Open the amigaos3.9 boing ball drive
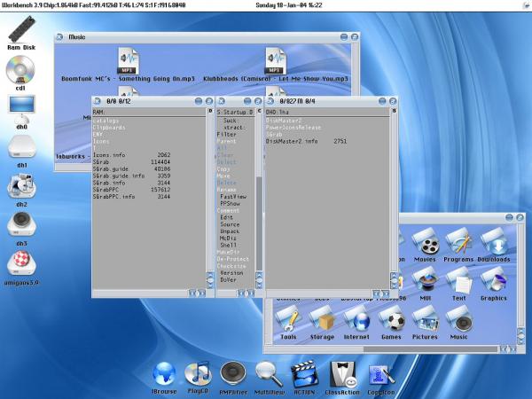The width and height of the screenshot is (532, 399). (x=21, y=263)
